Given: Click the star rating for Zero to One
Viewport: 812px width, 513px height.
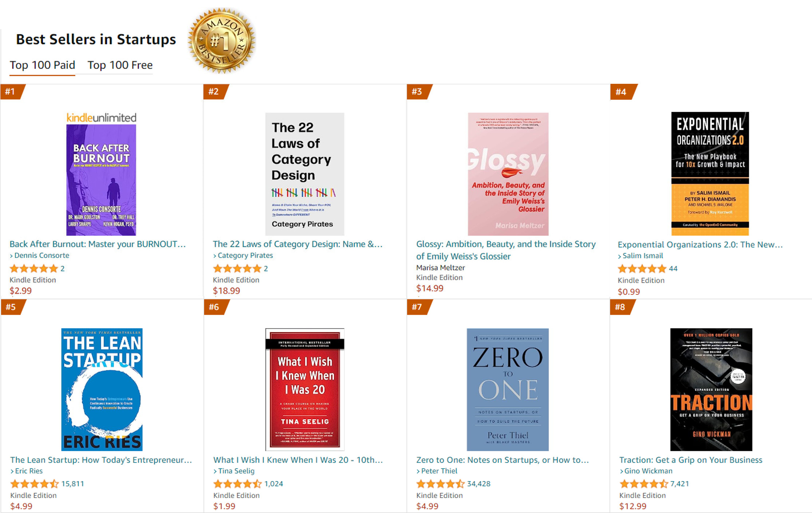Looking at the screenshot, I should [x=440, y=484].
